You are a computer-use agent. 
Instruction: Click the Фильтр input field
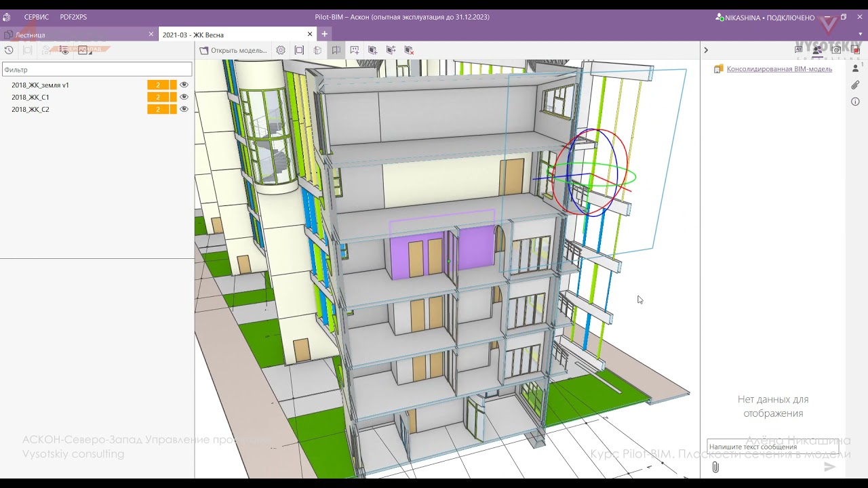point(97,69)
